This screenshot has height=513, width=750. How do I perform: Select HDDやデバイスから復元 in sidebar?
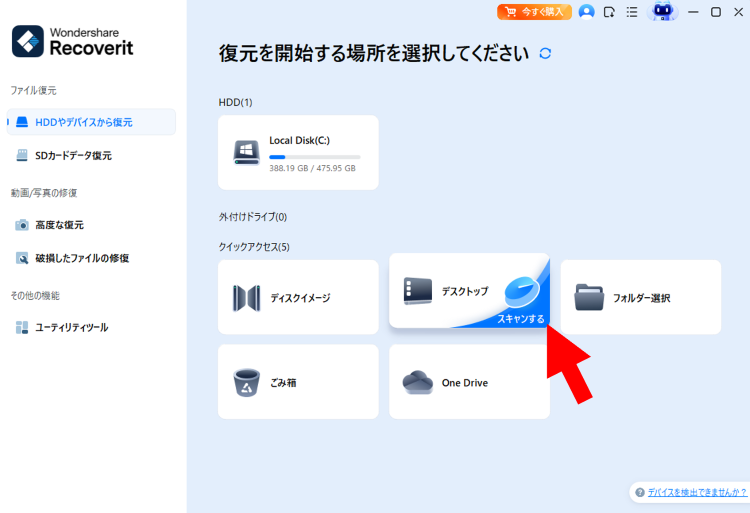coord(91,122)
